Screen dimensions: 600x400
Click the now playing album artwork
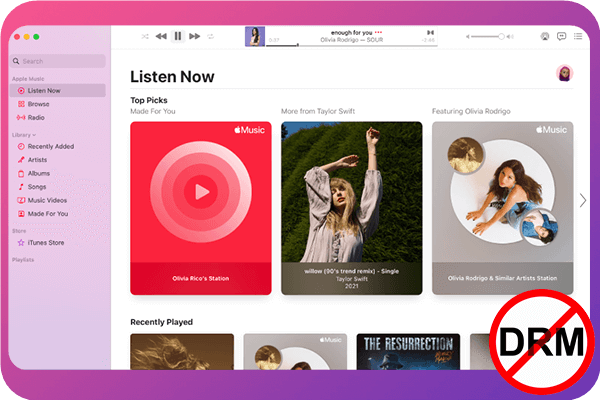click(254, 36)
